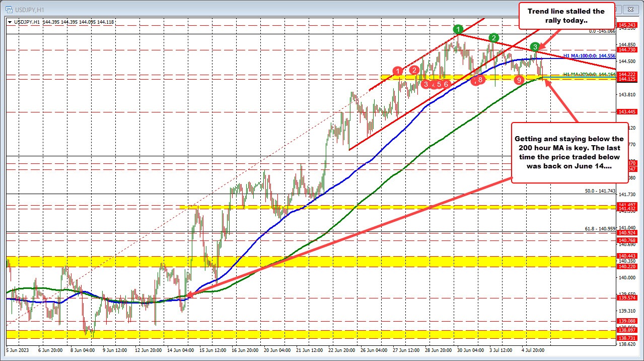Select the green number 2 marker on the chart

pos(494,37)
